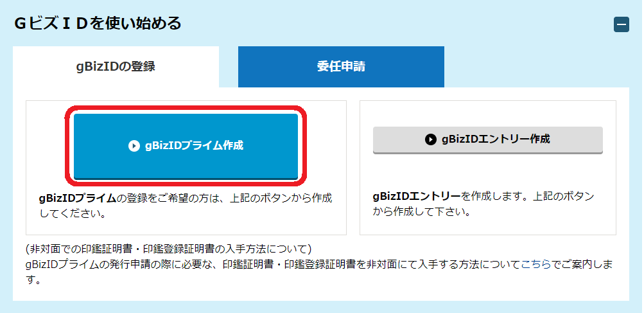644x313 pixels.
Task: Click the 委任申請 tab label text
Action: (x=341, y=67)
